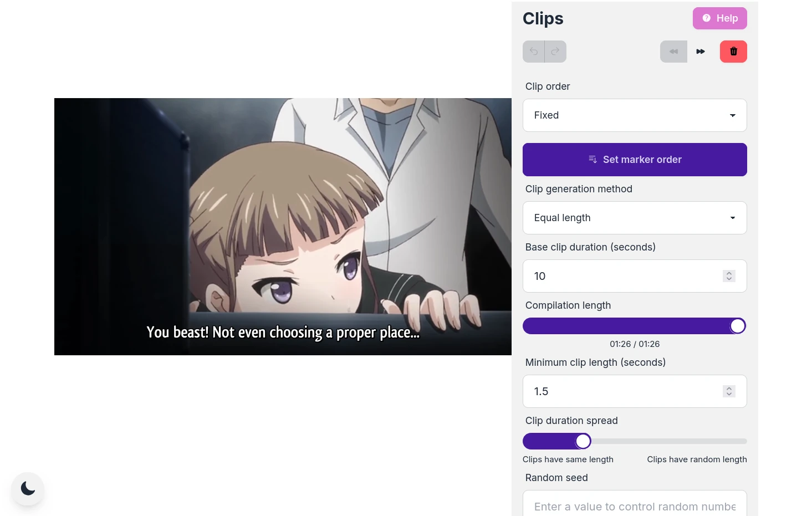
Task: Go to previous step with rewind icon
Action: click(673, 52)
